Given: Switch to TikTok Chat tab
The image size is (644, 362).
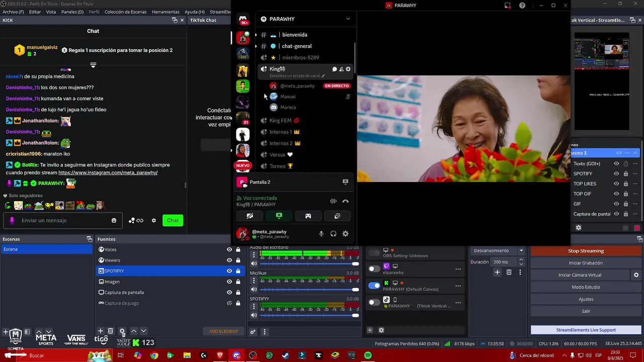Looking at the screenshot, I should coord(203,20).
